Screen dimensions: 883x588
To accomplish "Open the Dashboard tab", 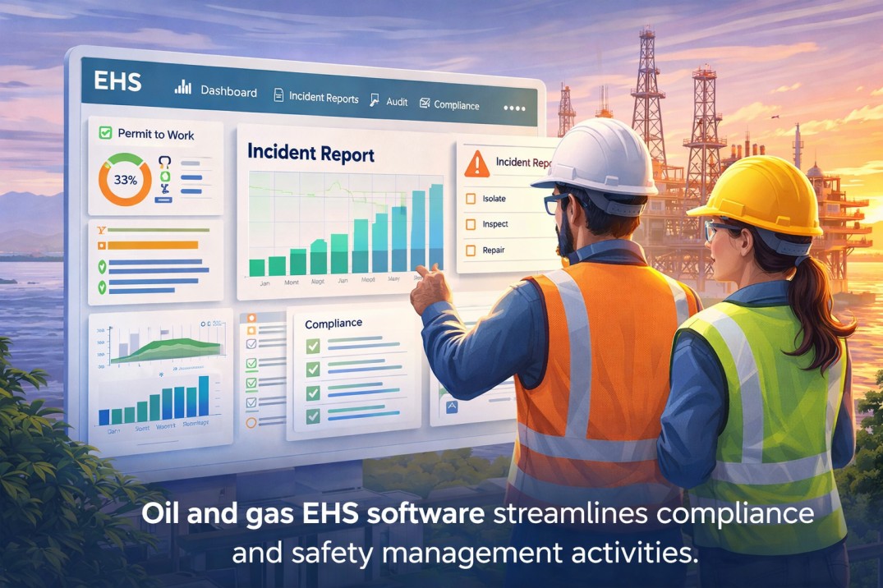I will coord(228,91).
